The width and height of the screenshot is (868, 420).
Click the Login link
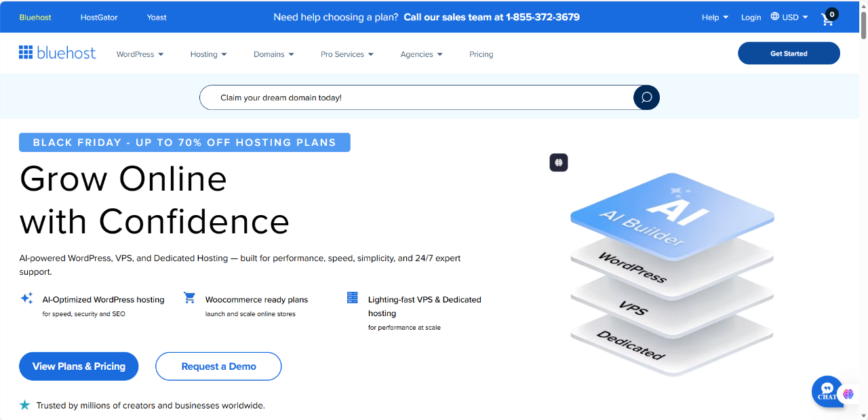[751, 18]
